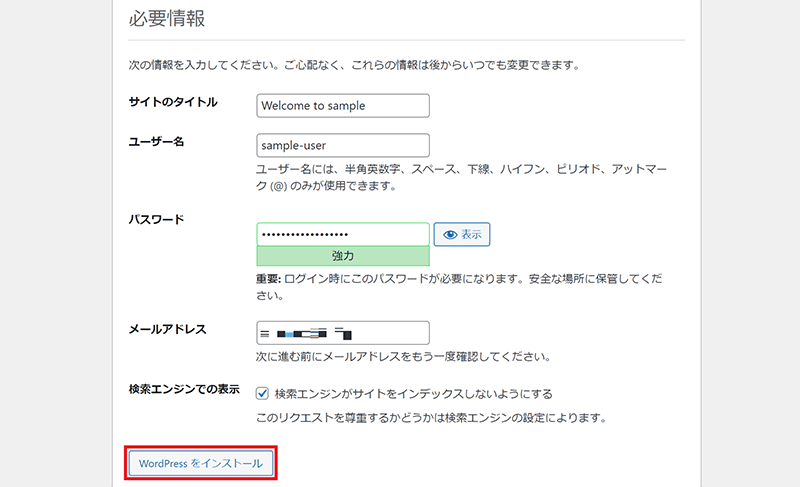800x487 pixels.
Task: Click the メールアドレス field label
Action: (167, 329)
